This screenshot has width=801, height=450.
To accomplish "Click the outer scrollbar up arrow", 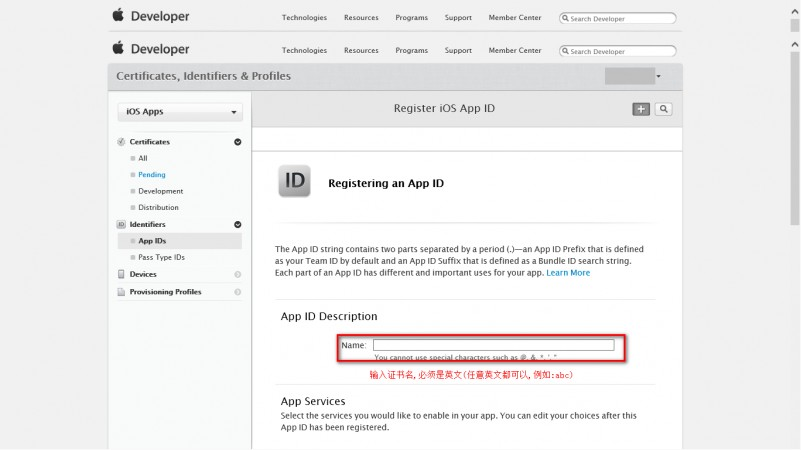I will pos(795,12).
